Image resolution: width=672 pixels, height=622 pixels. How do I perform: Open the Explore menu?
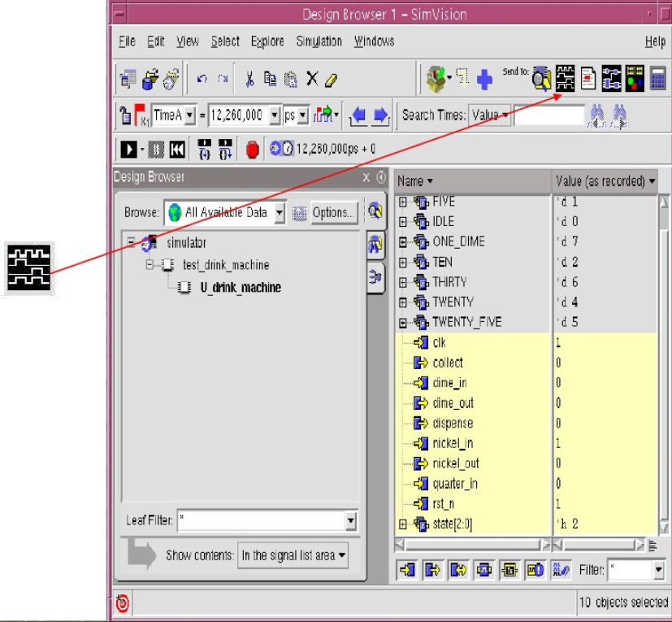click(x=267, y=41)
